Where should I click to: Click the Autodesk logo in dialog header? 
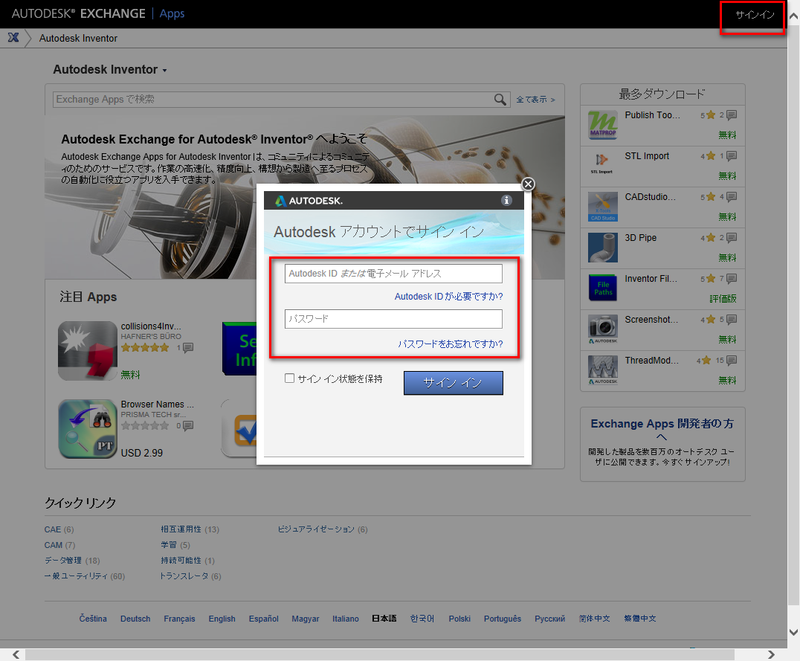tap(309, 201)
